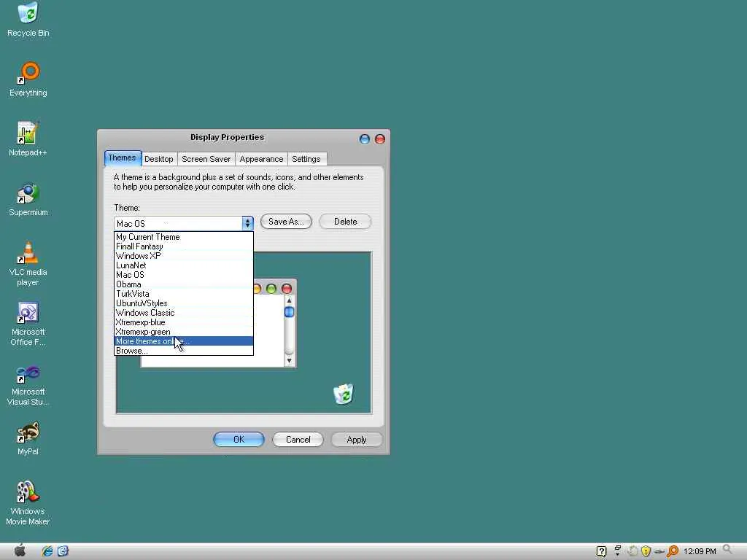The height and width of the screenshot is (560, 747).
Task: Choose LunaNet theme
Action: [x=183, y=265]
